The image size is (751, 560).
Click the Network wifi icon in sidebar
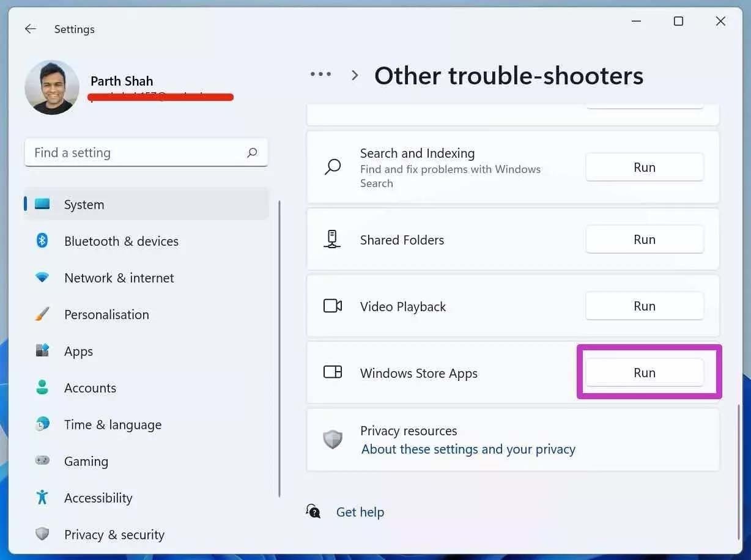[42, 278]
